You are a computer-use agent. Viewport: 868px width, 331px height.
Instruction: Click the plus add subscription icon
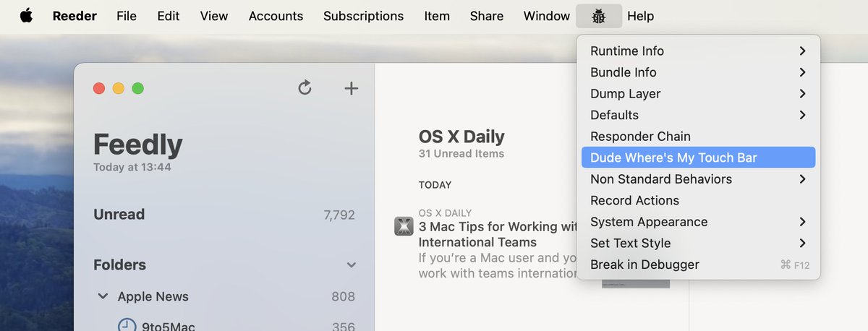[x=351, y=89]
